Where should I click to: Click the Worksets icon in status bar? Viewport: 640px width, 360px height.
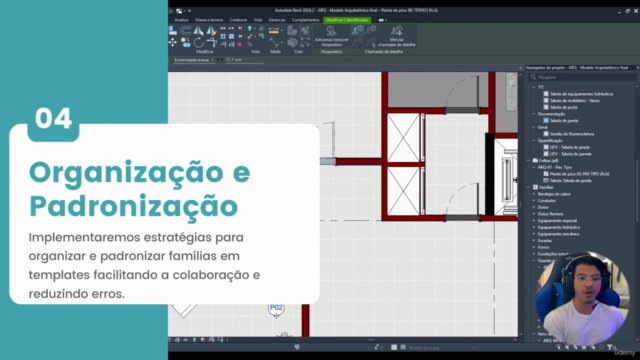pos(297,347)
